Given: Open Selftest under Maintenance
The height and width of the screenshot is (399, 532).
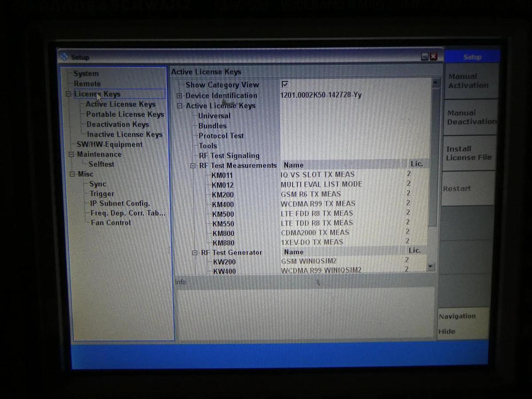Looking at the screenshot, I should point(101,164).
